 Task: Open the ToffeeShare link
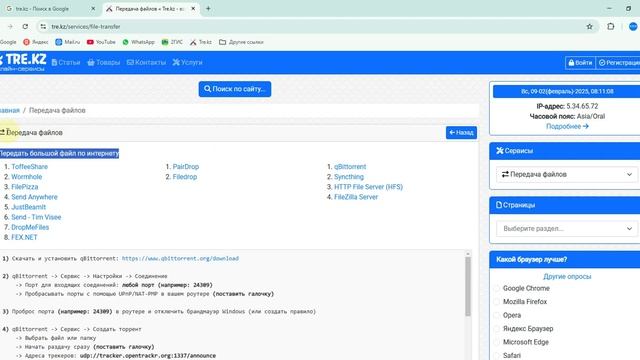tap(29, 167)
